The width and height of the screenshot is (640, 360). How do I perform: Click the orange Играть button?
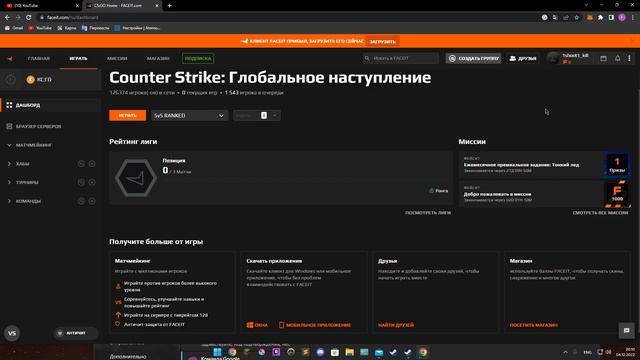coord(127,116)
